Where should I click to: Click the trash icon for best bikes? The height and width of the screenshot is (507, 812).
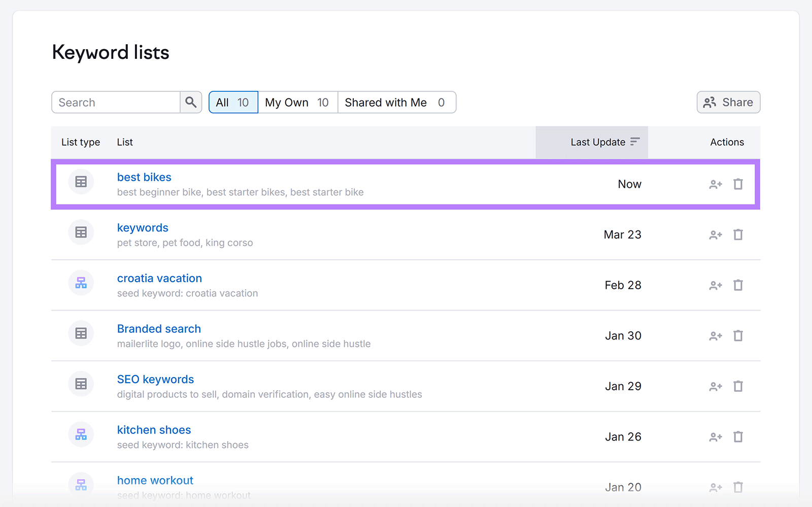738,184
